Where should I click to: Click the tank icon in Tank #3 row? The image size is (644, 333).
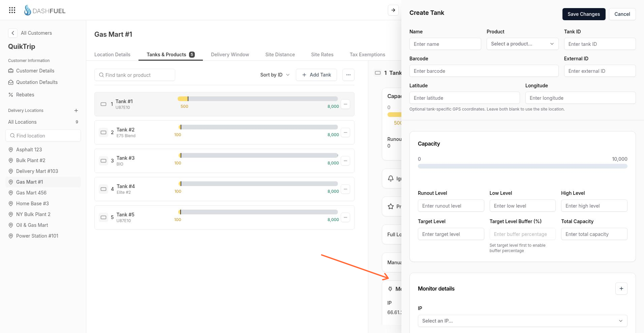click(x=103, y=161)
